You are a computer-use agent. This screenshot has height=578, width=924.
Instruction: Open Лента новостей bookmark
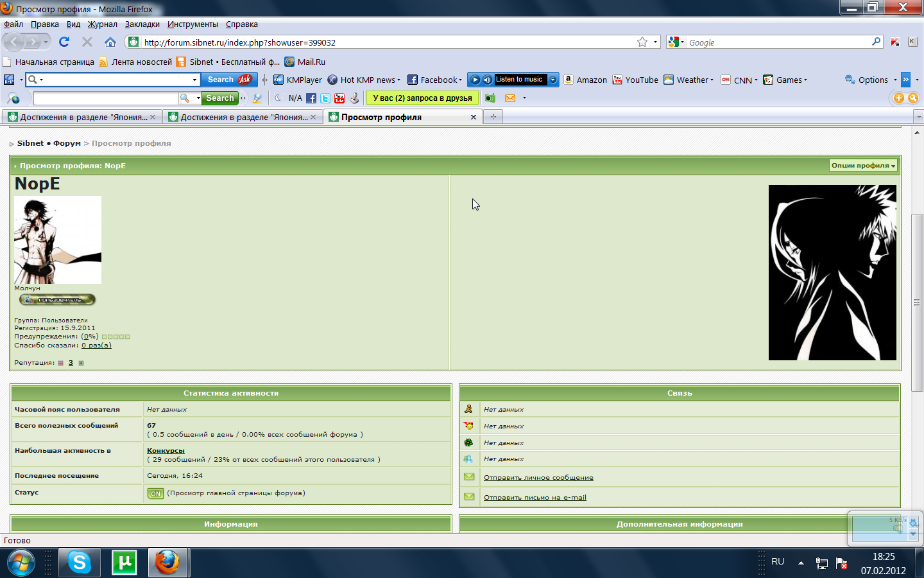coord(135,62)
